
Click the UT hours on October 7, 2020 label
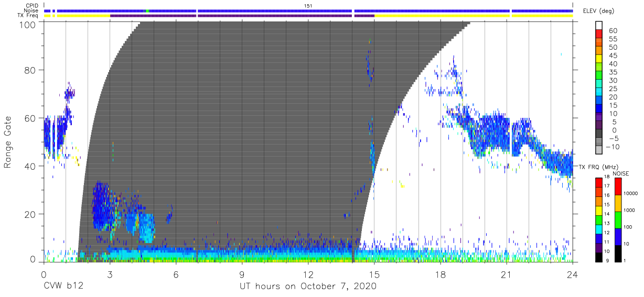308,286
